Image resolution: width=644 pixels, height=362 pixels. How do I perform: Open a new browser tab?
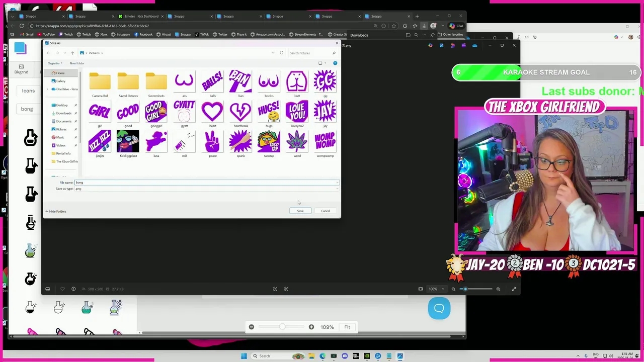coord(417,16)
